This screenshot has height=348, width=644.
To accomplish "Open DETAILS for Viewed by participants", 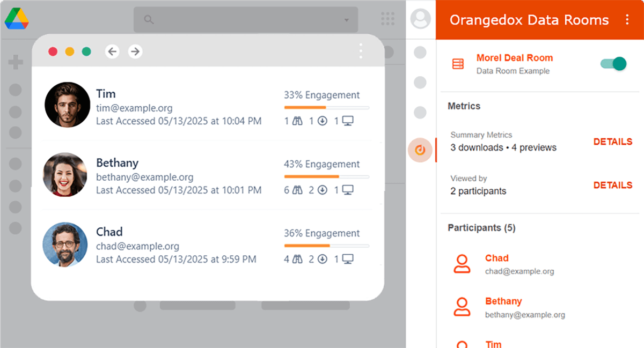I will [x=613, y=185].
